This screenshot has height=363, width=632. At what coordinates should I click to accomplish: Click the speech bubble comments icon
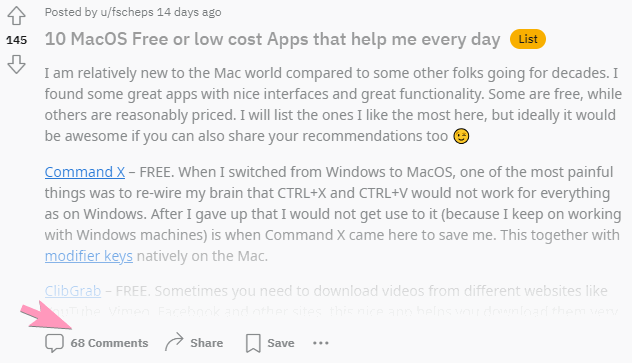point(54,343)
